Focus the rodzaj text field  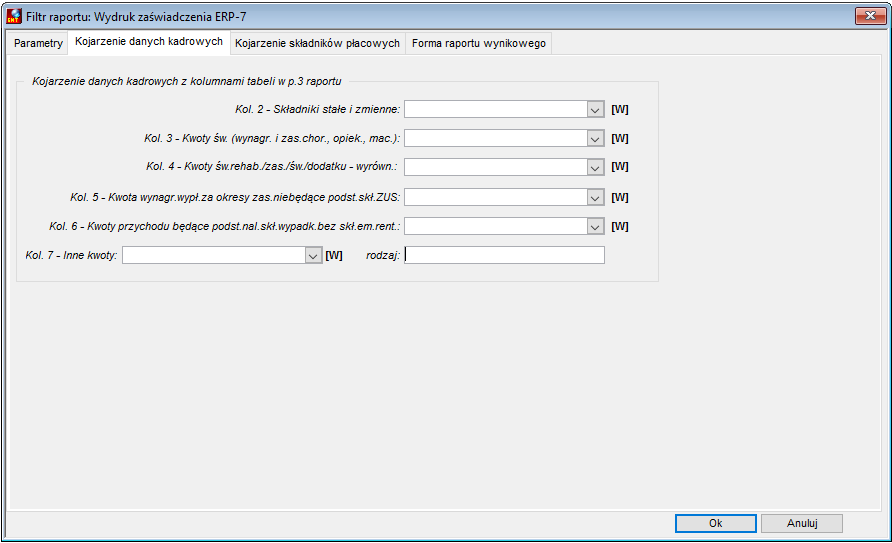tap(504, 255)
